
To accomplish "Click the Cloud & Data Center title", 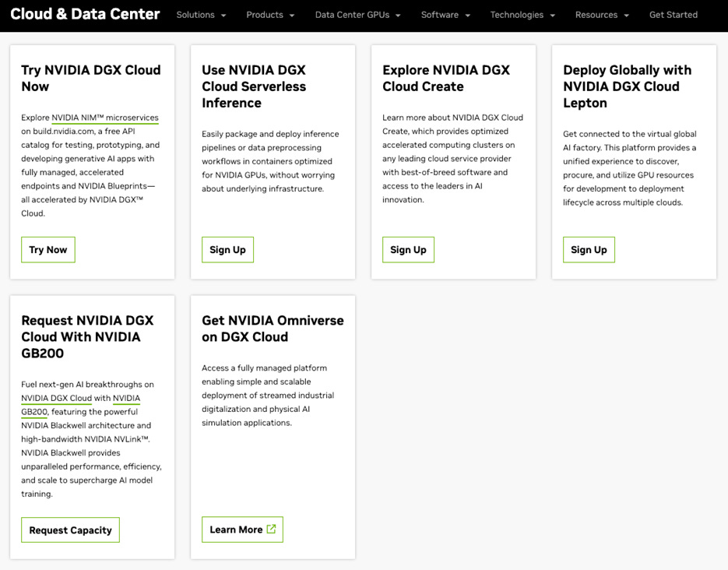I will (85, 14).
